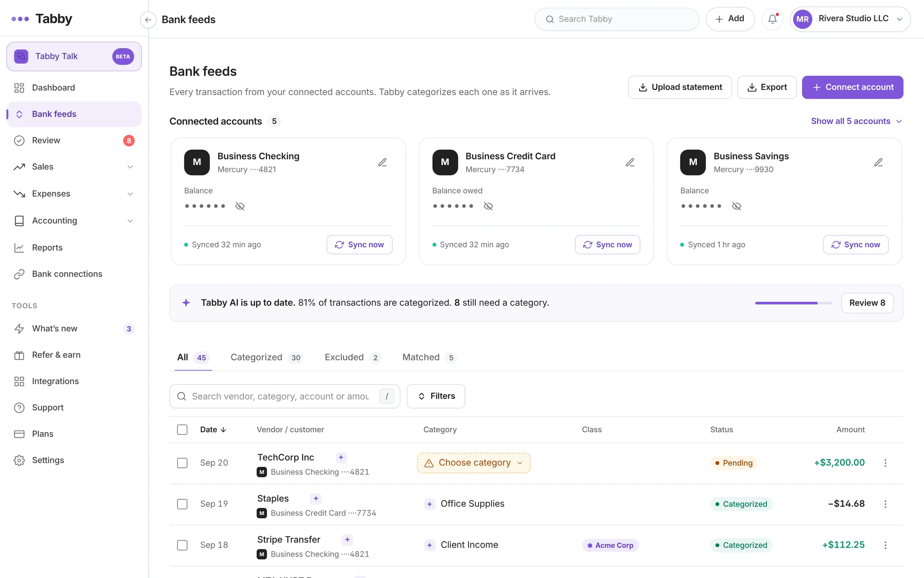Reveal the Business Savings balance
The image size is (924, 578).
tap(737, 206)
